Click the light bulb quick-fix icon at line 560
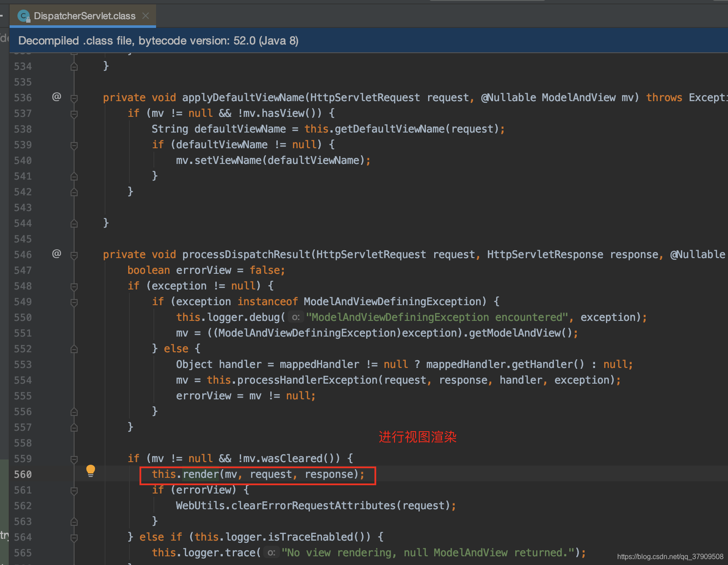728x565 pixels. [91, 471]
